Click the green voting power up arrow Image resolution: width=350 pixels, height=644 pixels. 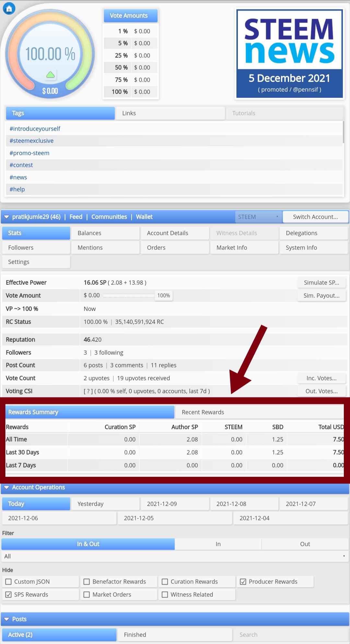50,75
